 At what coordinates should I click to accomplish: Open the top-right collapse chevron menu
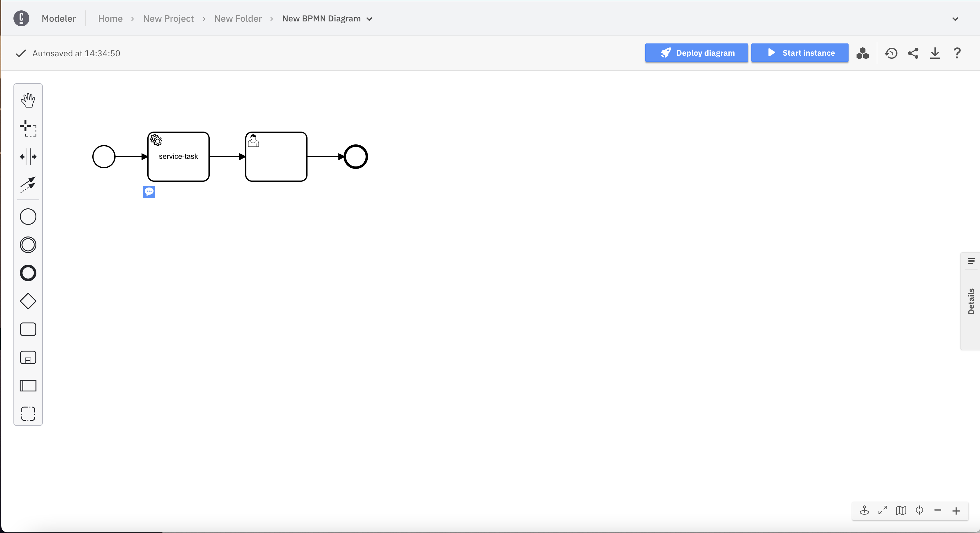(955, 19)
